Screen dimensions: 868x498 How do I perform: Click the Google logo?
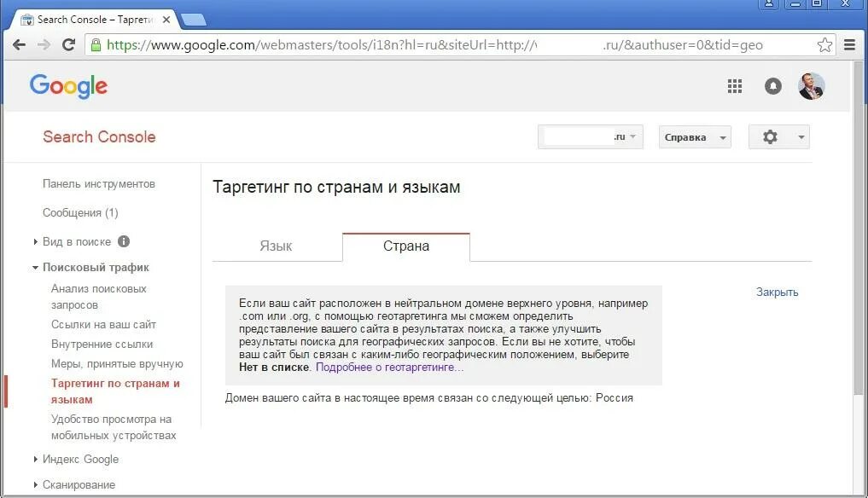(68, 86)
